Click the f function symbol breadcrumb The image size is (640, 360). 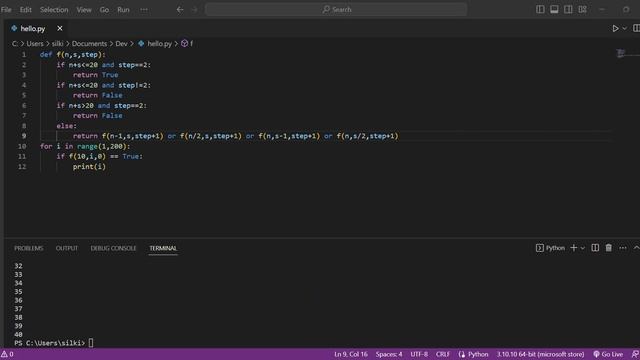coord(187,44)
